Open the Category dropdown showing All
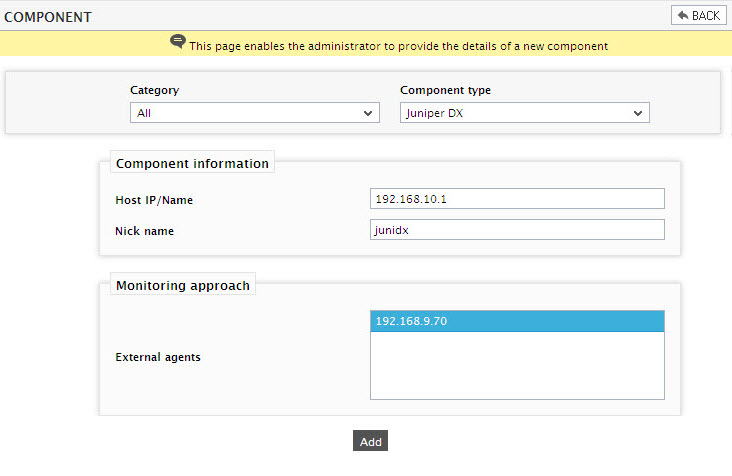 pos(254,113)
